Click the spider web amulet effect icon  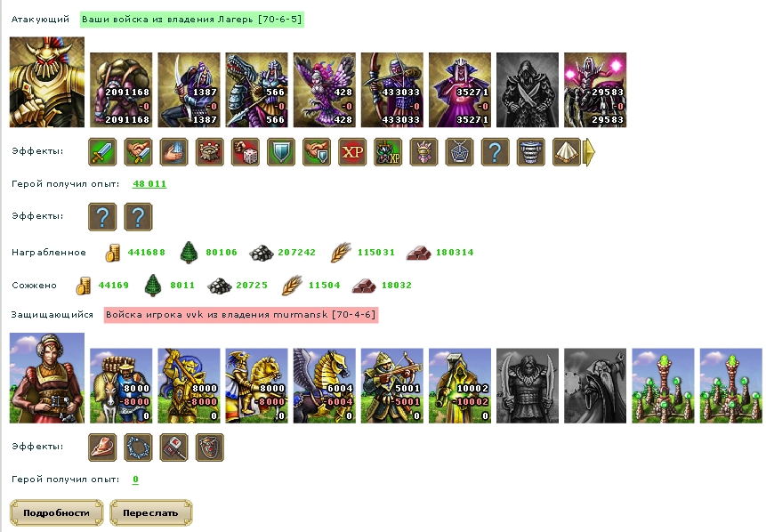tap(459, 152)
